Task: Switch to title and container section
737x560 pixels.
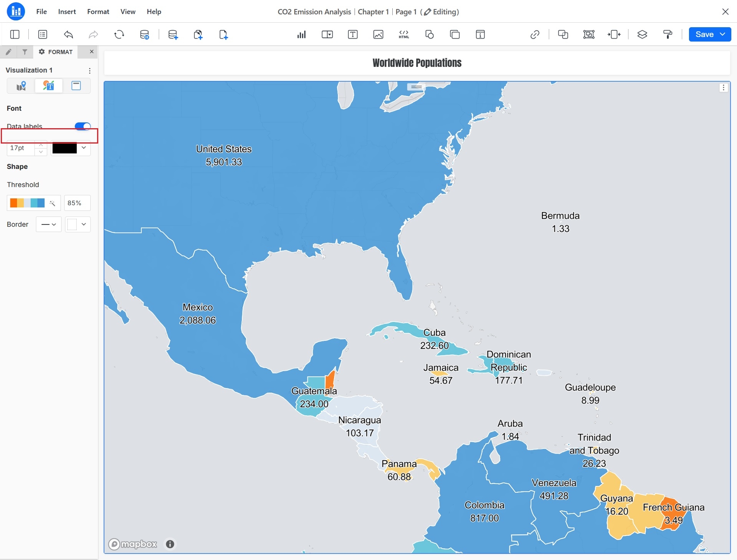Action: point(76,86)
